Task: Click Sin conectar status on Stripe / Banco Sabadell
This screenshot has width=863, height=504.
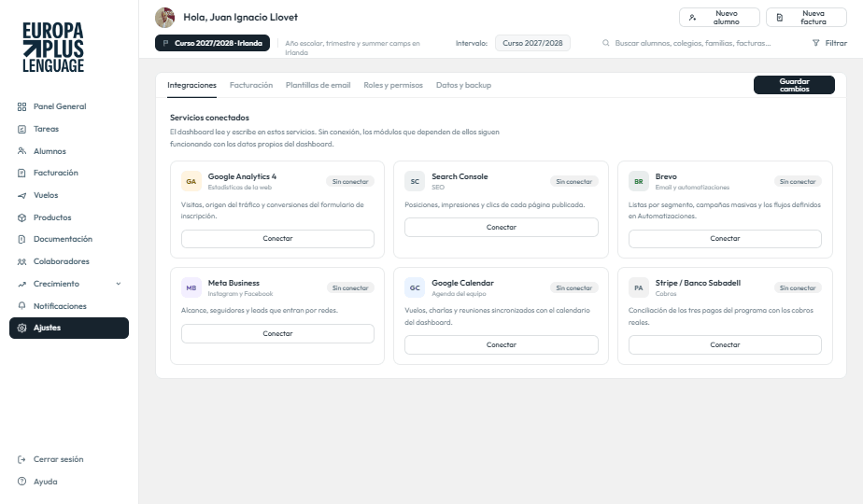Action: [798, 287]
